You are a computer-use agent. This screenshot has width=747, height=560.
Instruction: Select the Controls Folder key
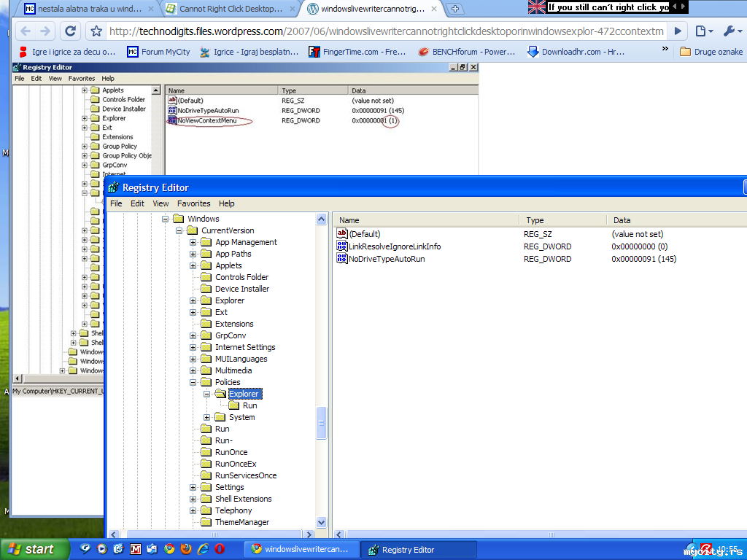[241, 277]
